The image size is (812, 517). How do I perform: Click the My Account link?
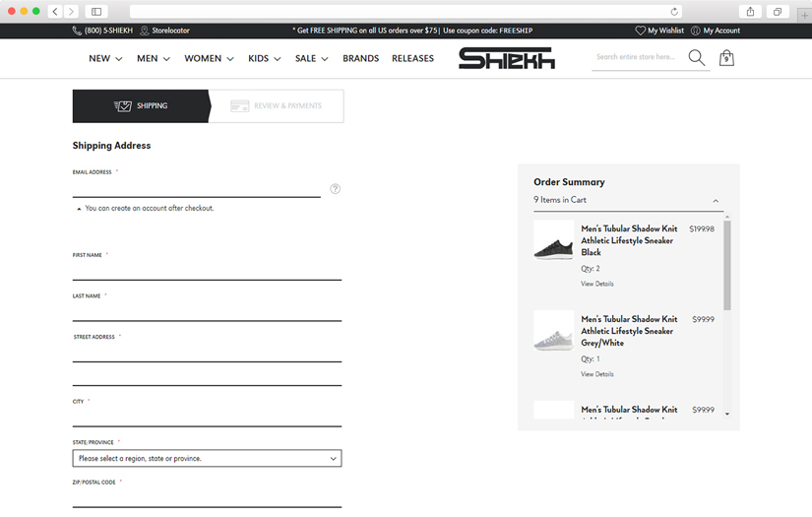(721, 31)
